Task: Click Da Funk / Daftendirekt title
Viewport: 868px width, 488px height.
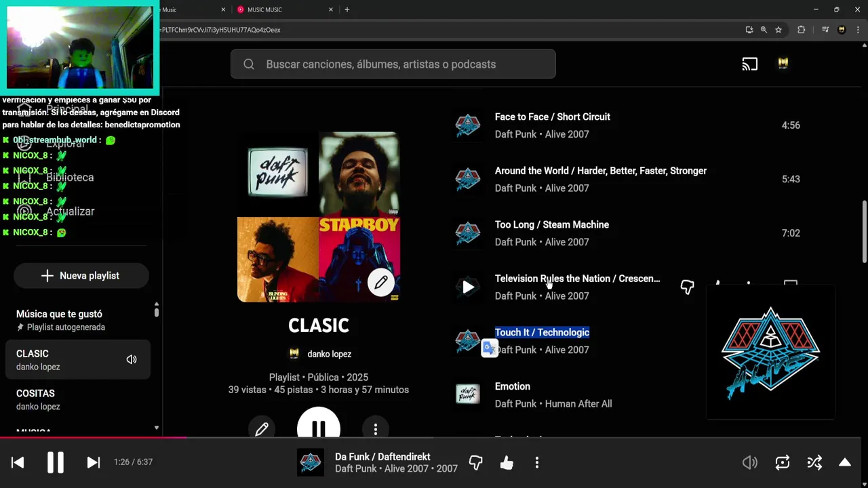Action: [382, 457]
